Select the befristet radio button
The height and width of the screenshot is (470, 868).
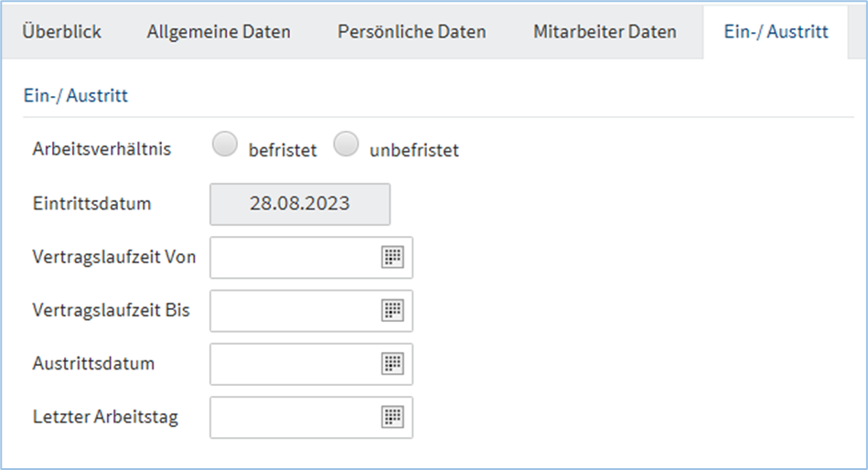(x=225, y=145)
